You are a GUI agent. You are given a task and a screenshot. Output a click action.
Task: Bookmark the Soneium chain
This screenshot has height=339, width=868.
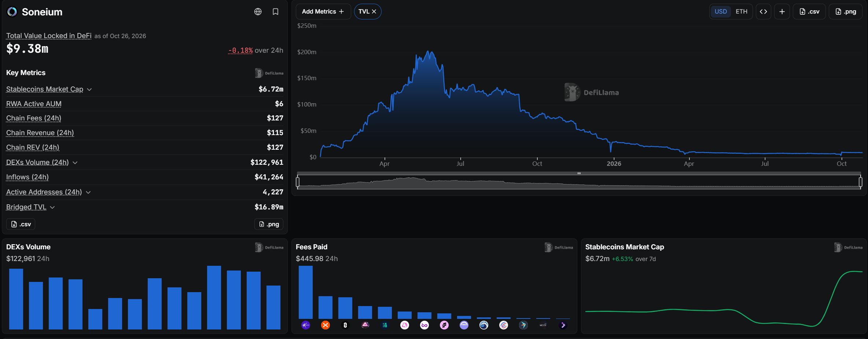pyautogui.click(x=276, y=12)
